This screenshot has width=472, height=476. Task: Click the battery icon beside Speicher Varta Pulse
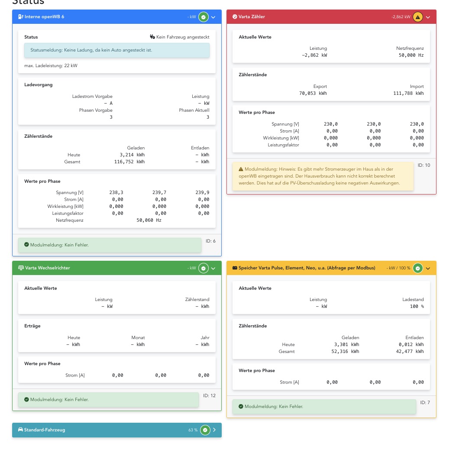(x=235, y=268)
